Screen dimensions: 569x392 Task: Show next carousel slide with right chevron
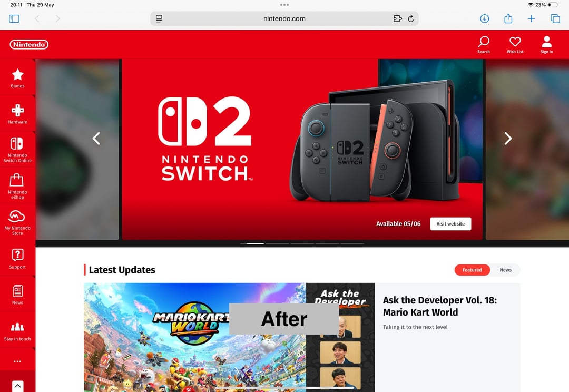508,138
